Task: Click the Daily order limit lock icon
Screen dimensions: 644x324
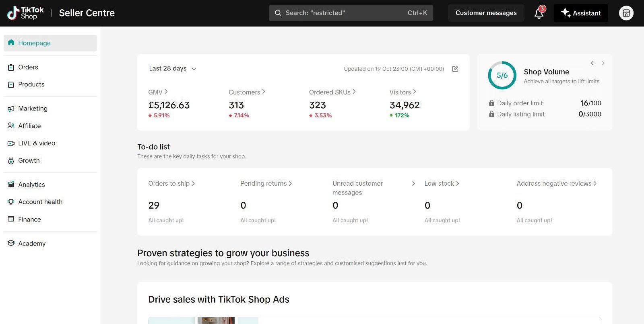Action: [491, 103]
